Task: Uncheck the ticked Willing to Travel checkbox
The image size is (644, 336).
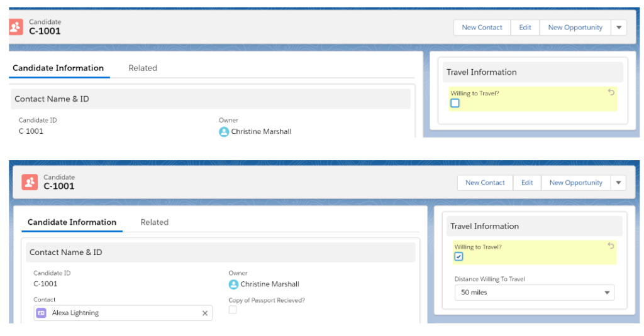Action: coord(458,256)
